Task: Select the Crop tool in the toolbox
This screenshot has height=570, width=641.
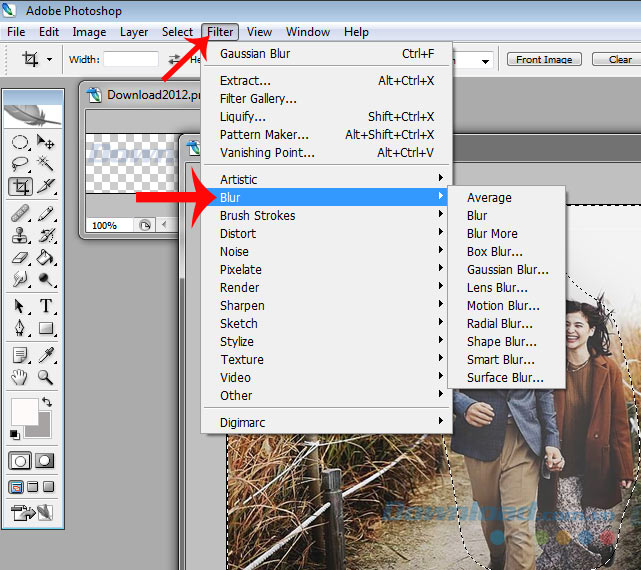Action: click(x=20, y=186)
